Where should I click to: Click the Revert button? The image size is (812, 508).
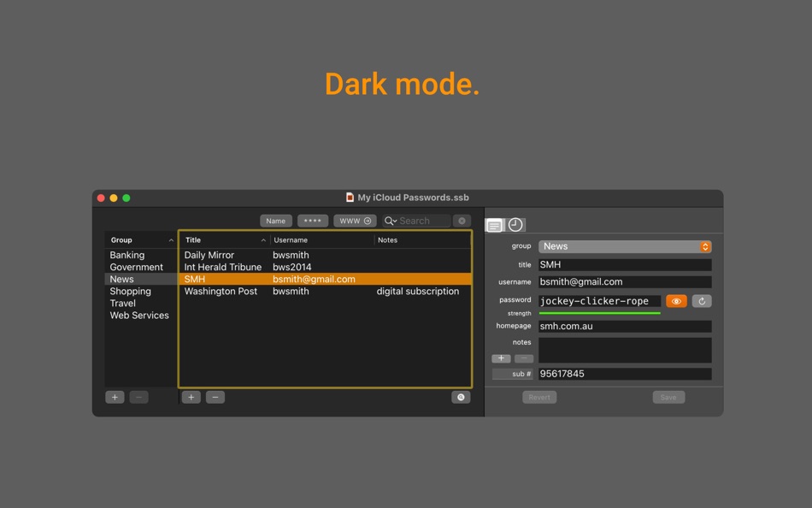[539, 398]
